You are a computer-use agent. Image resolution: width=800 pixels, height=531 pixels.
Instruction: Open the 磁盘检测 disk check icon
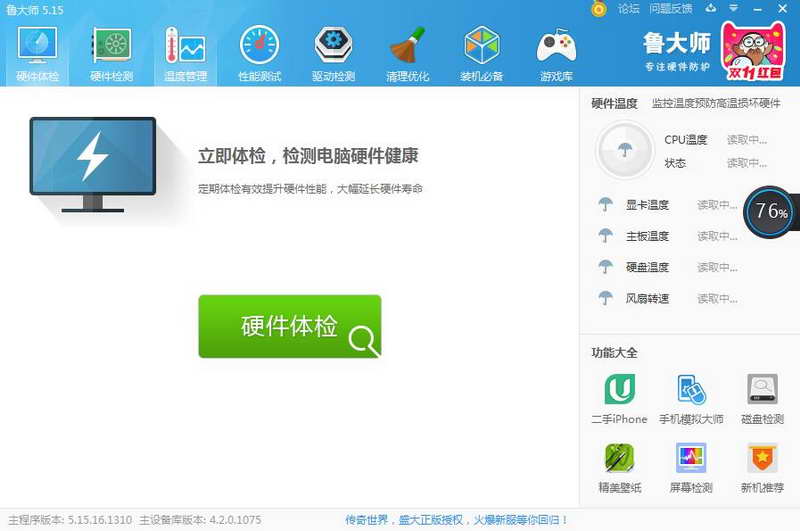coord(762,389)
